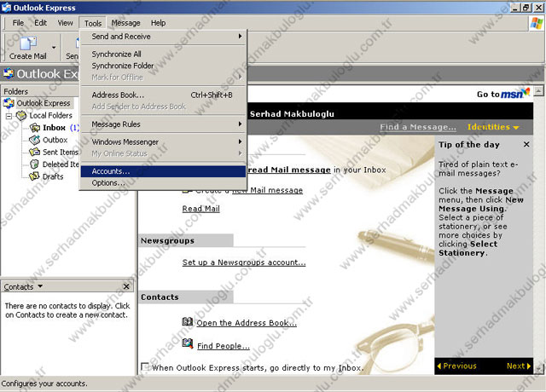Click the Folders pane header

(x=40, y=91)
